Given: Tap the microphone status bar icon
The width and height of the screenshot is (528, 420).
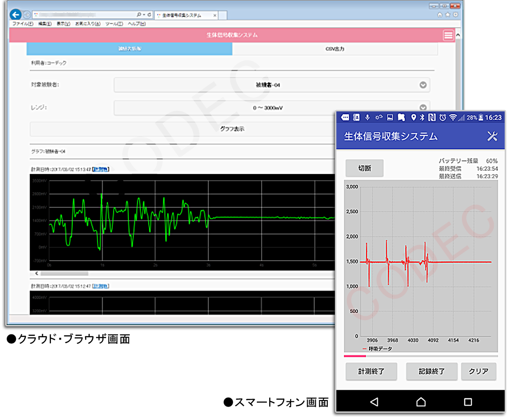Looking at the screenshot, I should [x=367, y=117].
